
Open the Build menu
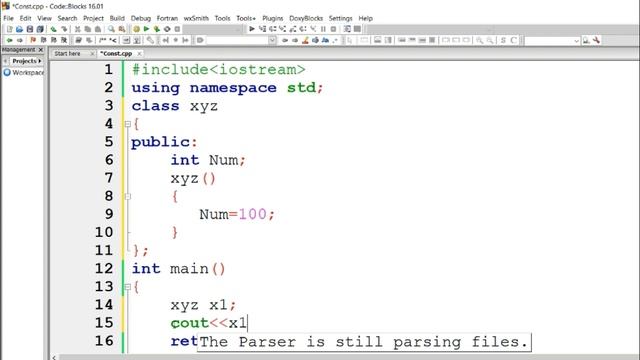coord(117,18)
